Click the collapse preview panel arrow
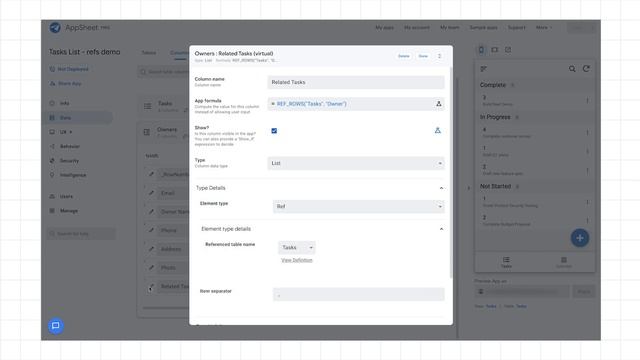The image size is (640, 360). click(469, 188)
